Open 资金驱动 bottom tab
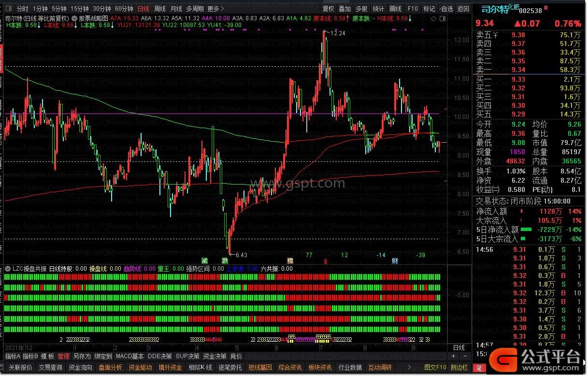This screenshot has width=588, height=376. (x=141, y=367)
